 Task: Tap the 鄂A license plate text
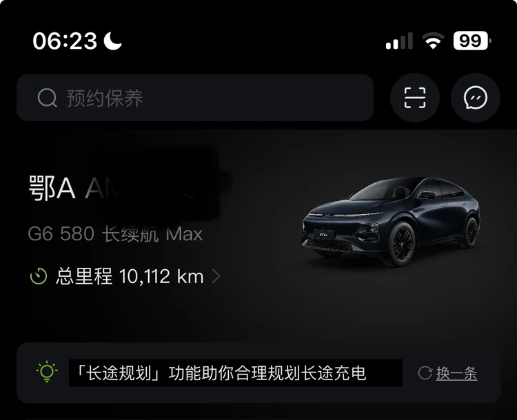[x=52, y=189]
